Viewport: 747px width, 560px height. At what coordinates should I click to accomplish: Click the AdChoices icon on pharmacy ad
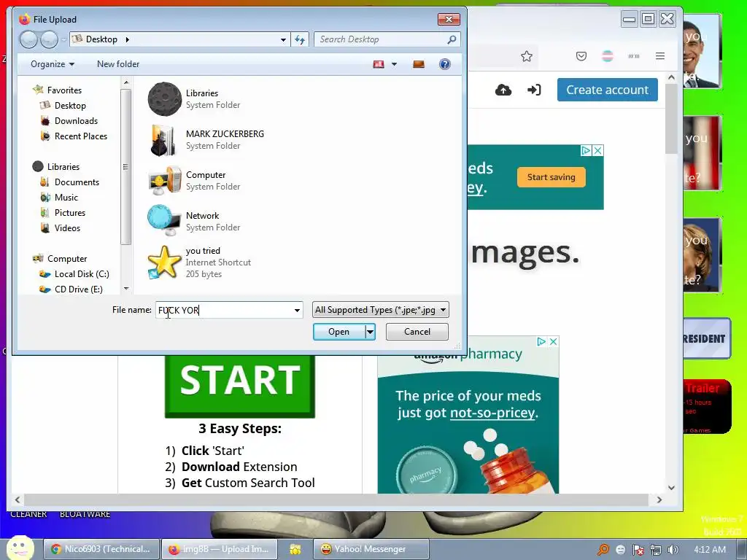(x=541, y=341)
